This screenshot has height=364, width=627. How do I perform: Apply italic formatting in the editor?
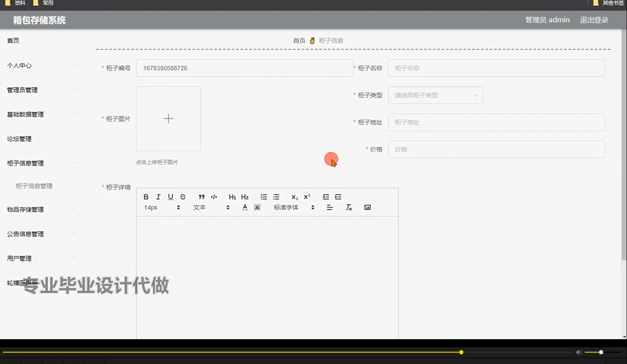click(x=158, y=197)
